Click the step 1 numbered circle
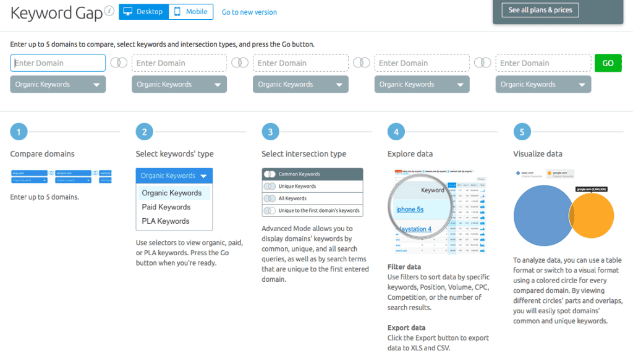 click(x=19, y=132)
